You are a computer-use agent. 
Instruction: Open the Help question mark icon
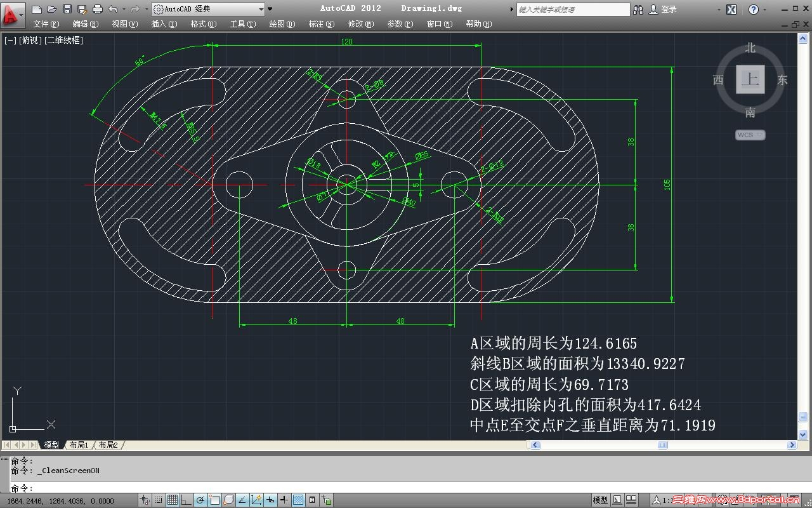click(754, 10)
